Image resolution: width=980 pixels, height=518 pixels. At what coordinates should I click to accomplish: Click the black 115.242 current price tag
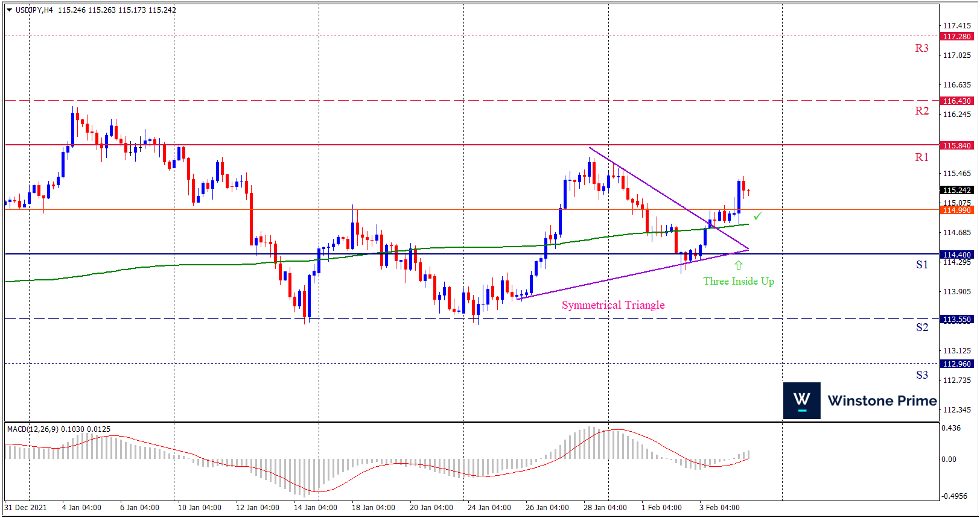956,190
